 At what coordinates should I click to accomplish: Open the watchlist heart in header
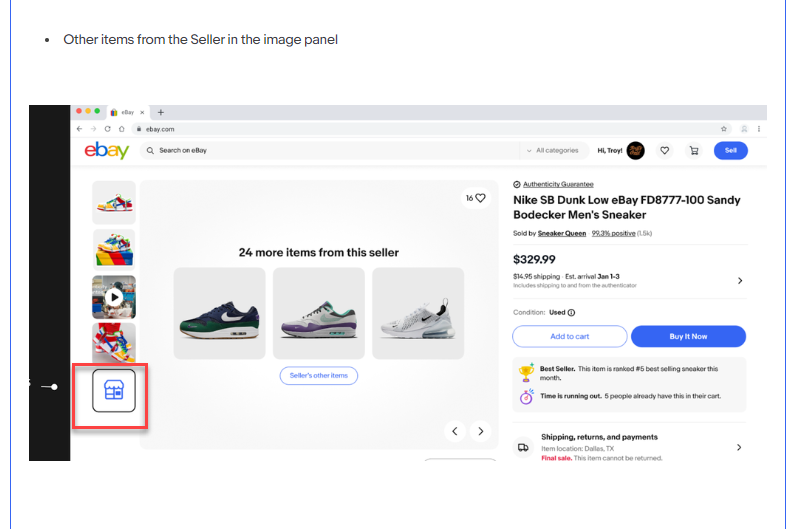664,151
